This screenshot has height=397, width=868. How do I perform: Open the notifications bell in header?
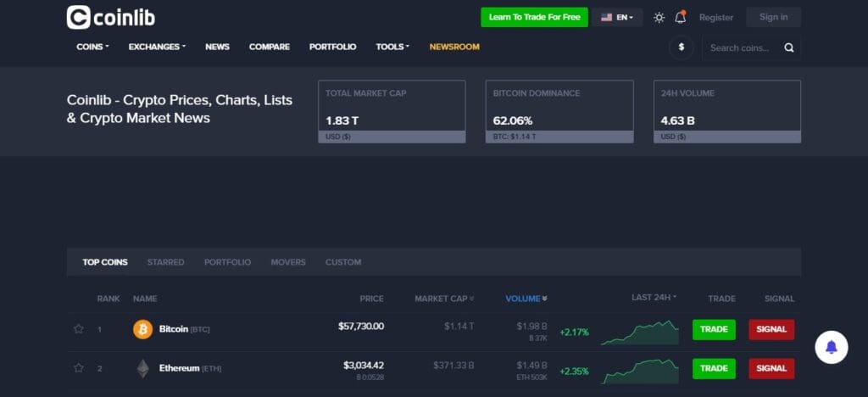point(681,17)
